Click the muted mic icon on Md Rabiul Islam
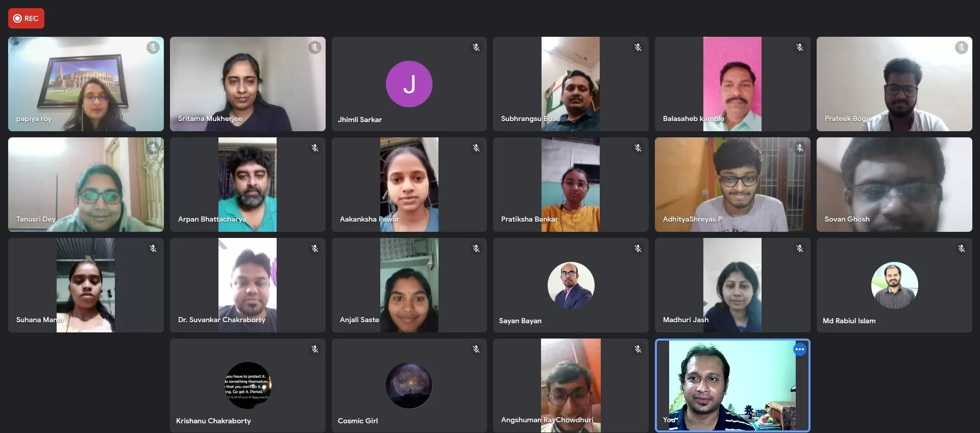The height and width of the screenshot is (433, 980). (x=962, y=249)
